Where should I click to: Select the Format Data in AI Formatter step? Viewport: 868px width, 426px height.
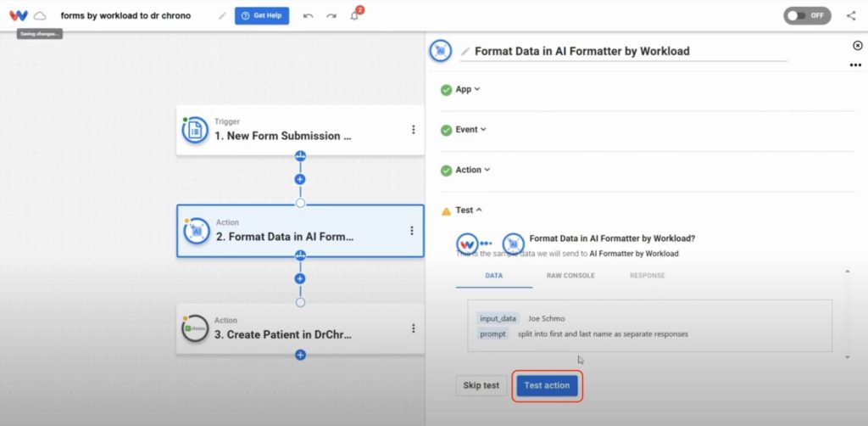coord(300,231)
